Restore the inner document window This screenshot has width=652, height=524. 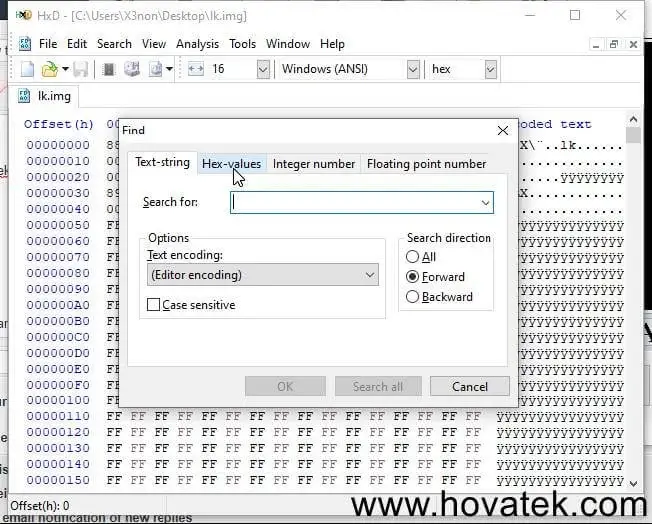[614, 44]
